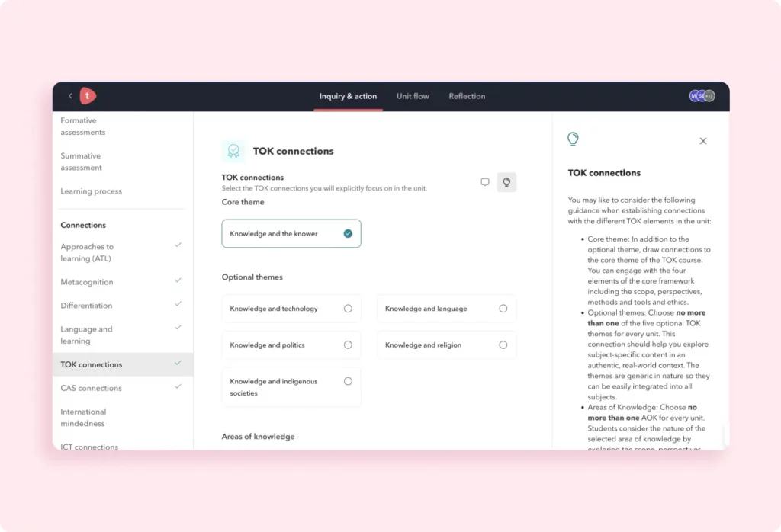This screenshot has height=532, width=781.
Task: Go to the Inquiry & action tab
Action: pyautogui.click(x=348, y=96)
